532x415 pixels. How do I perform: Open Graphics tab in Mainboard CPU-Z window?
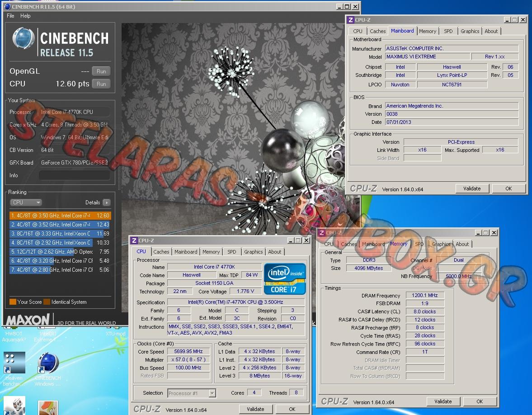tap(470, 31)
